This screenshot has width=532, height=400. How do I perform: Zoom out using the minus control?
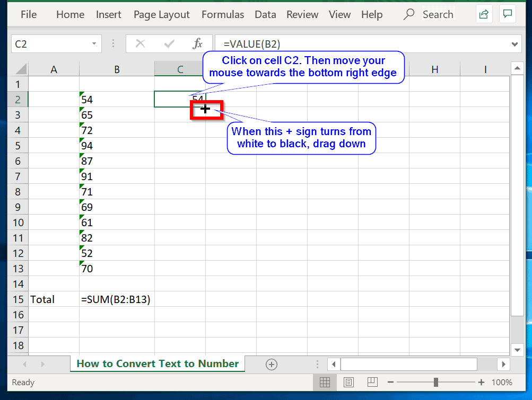click(x=390, y=382)
